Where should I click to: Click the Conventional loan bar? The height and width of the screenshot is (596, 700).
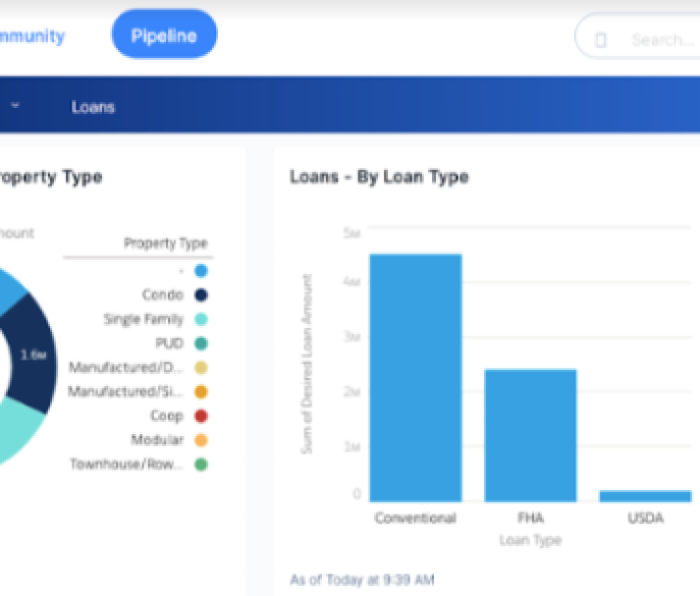pyautogui.click(x=415, y=378)
